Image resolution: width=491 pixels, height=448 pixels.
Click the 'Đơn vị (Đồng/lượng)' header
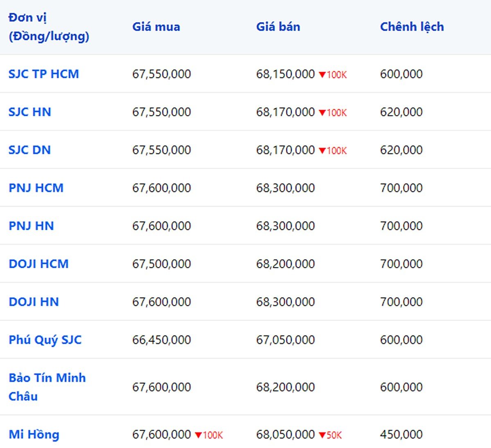coord(49,27)
